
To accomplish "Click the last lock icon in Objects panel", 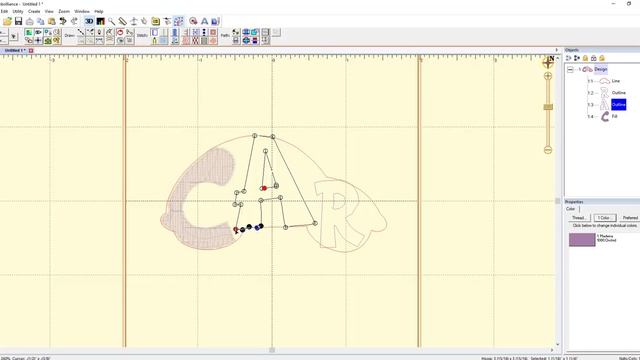I will pyautogui.click(x=602, y=58).
